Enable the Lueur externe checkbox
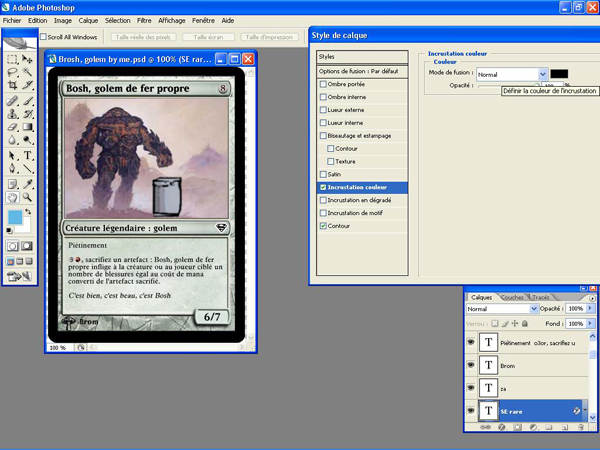This screenshot has width=600, height=450. tap(323, 110)
